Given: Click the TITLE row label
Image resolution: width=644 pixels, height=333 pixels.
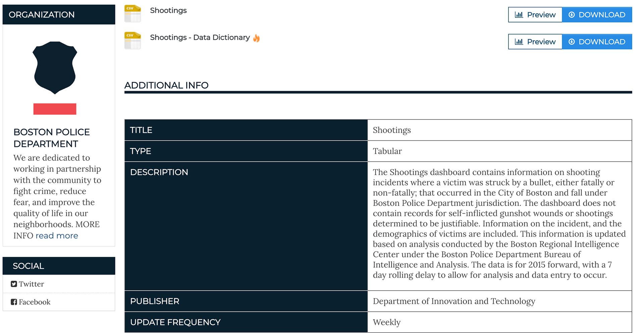Looking at the screenshot, I should click(x=141, y=130).
